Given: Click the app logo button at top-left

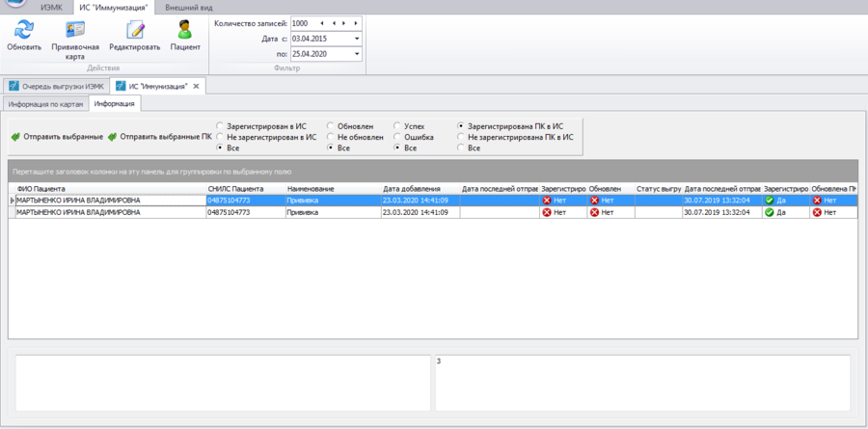Looking at the screenshot, I should click(x=12, y=4).
